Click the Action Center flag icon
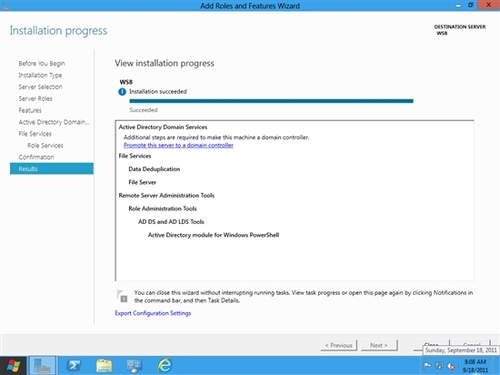Screen dimensions: 500x375 tap(427, 366)
